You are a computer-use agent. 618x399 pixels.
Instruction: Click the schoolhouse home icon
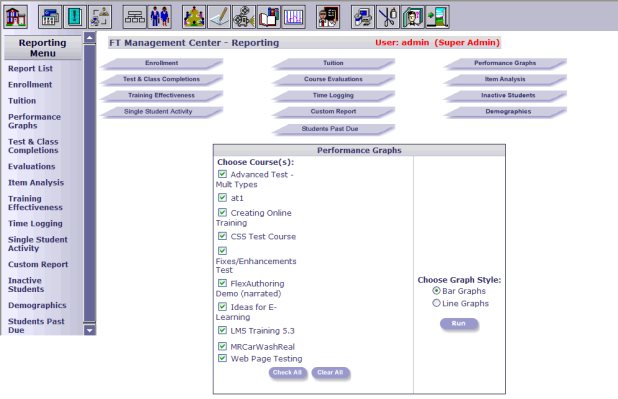click(15, 17)
